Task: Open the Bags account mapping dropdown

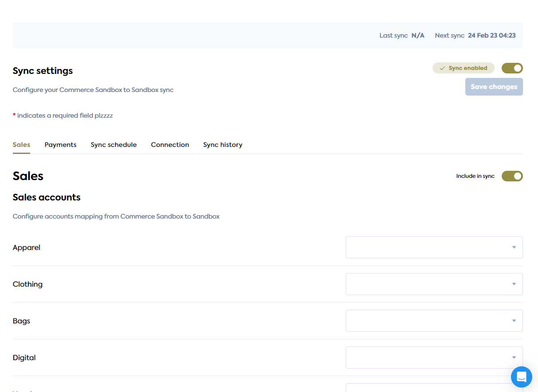Action: point(433,321)
